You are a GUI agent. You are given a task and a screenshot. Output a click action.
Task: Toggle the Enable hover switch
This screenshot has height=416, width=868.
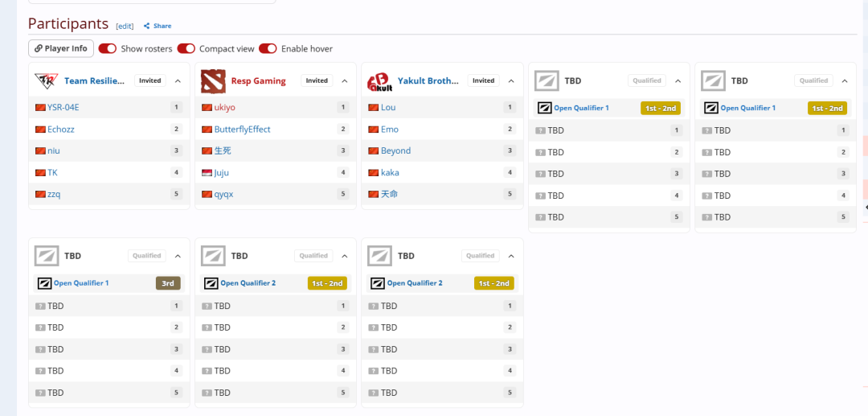pyautogui.click(x=268, y=49)
